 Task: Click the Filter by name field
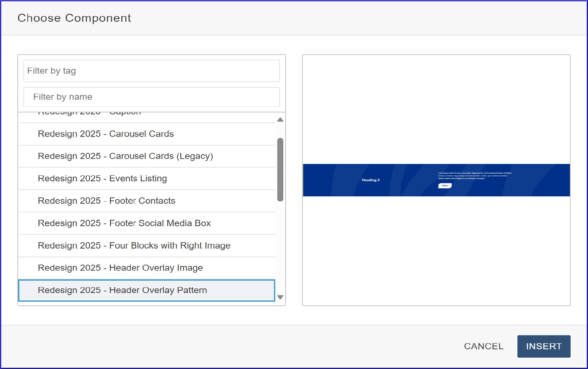152,97
